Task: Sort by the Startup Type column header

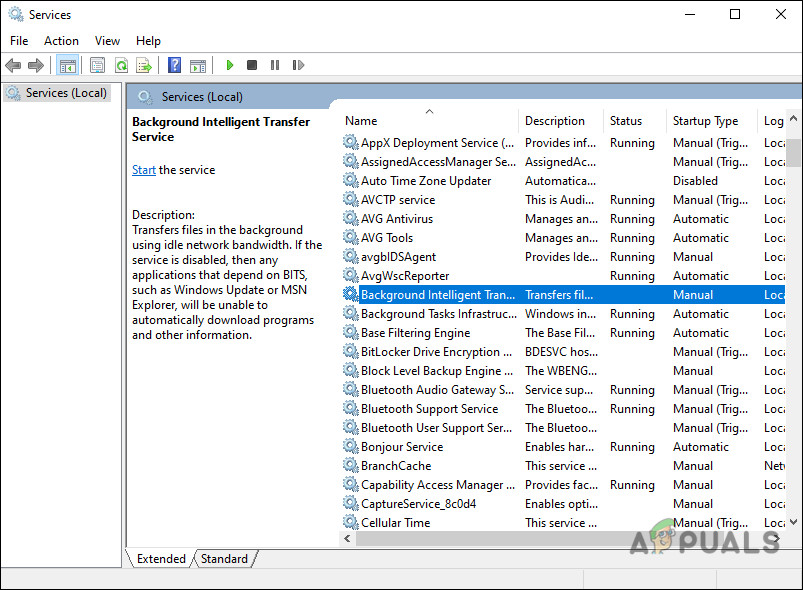Action: pos(705,121)
